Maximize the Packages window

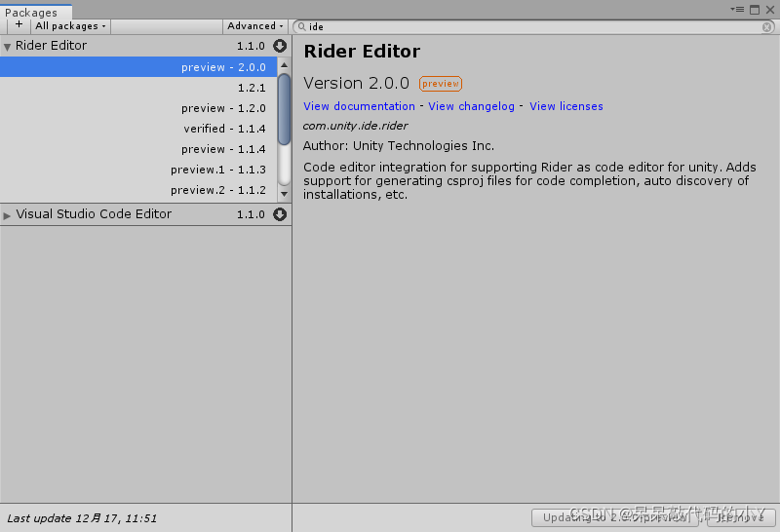(x=755, y=10)
